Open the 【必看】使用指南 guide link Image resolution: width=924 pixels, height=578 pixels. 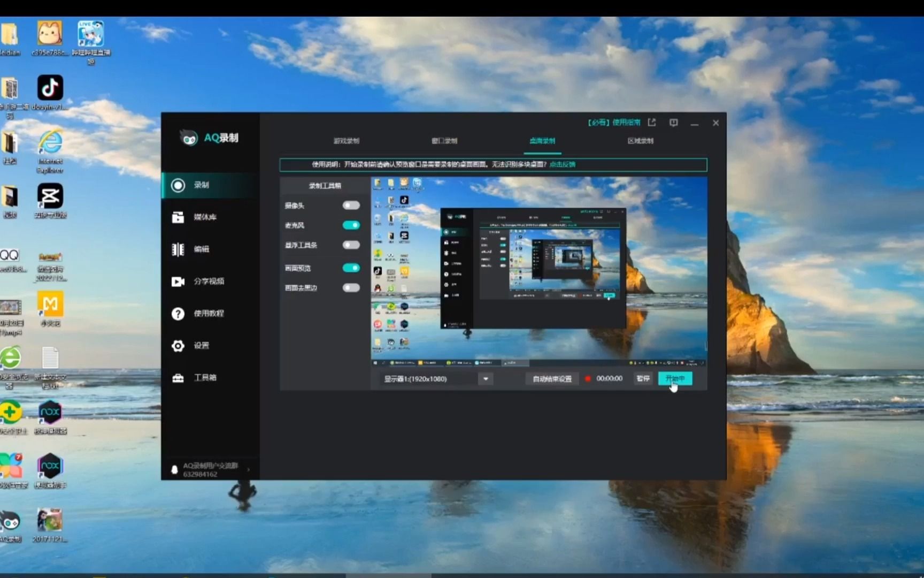pos(614,123)
